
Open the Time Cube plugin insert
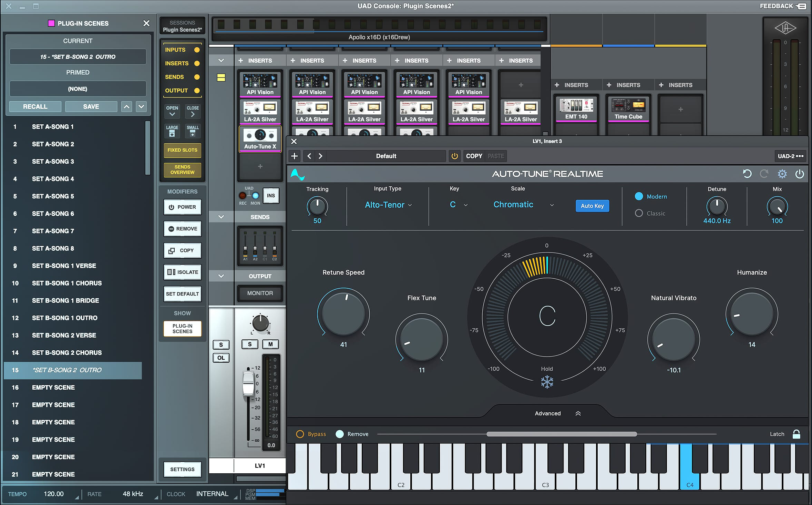[628, 109]
